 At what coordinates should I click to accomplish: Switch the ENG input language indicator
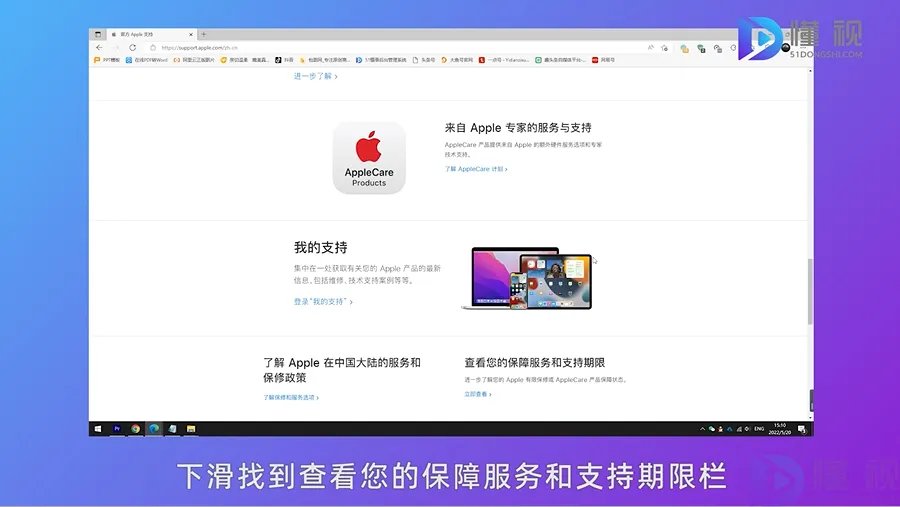tap(759, 429)
